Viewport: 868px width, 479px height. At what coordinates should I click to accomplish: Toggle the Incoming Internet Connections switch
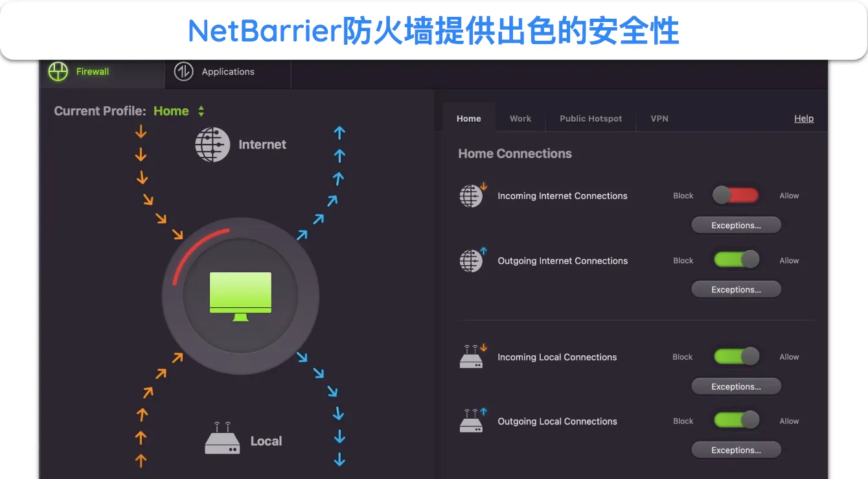tap(735, 196)
